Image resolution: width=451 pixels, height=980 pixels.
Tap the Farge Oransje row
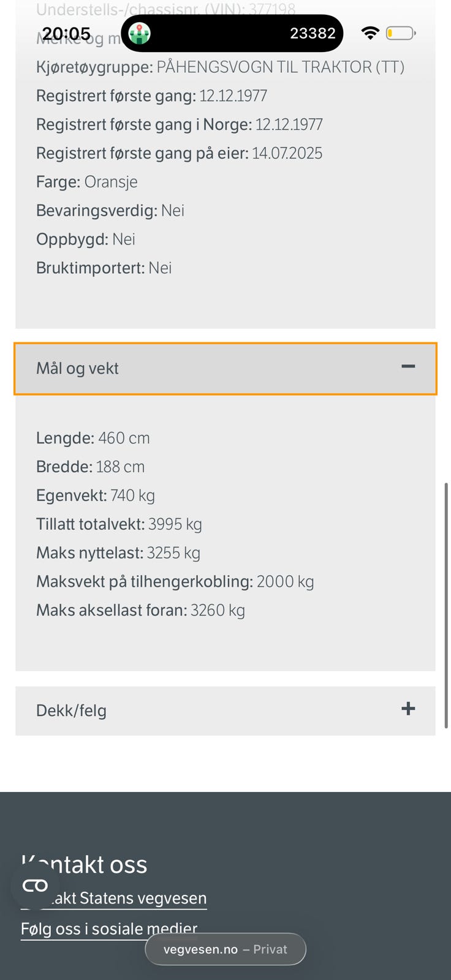(86, 182)
